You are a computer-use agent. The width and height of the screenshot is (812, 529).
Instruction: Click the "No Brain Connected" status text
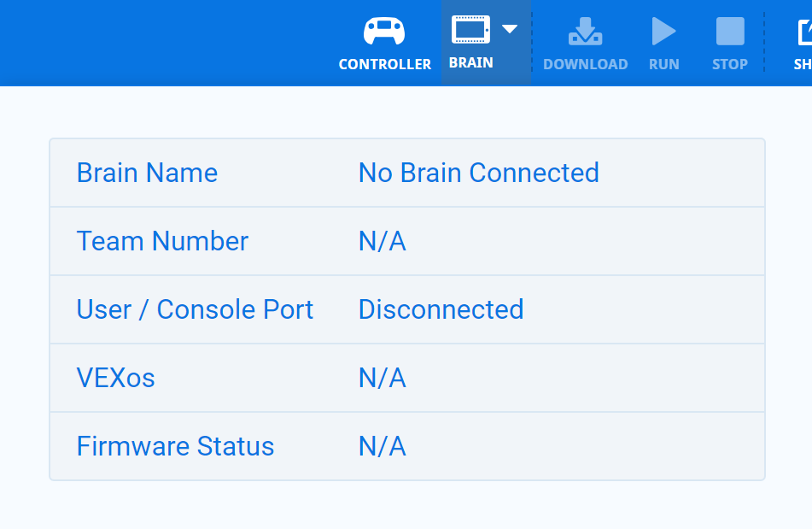[x=478, y=173]
